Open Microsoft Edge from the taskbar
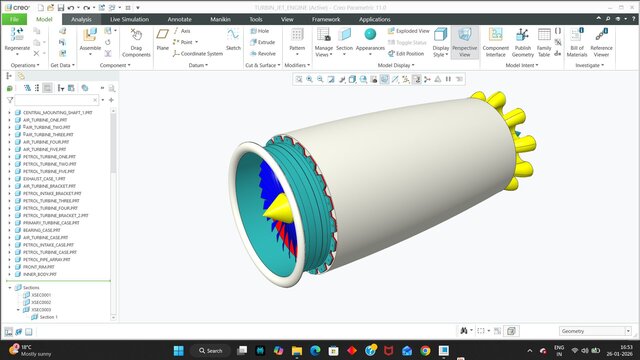Screen dimensions: 640x360 [x=315, y=351]
